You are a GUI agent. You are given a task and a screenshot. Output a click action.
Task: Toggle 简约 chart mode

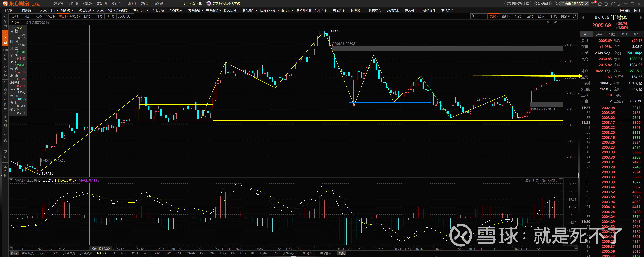coord(554,16)
